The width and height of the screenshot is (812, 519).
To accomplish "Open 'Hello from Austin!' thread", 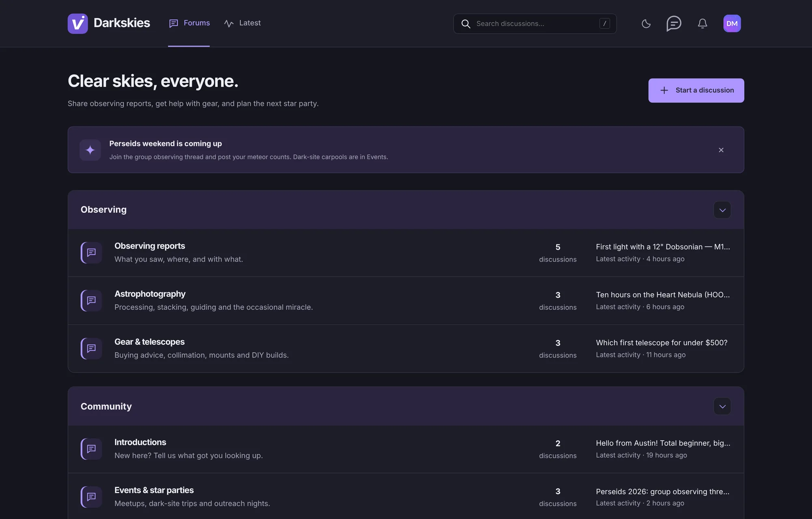I will tap(663, 443).
